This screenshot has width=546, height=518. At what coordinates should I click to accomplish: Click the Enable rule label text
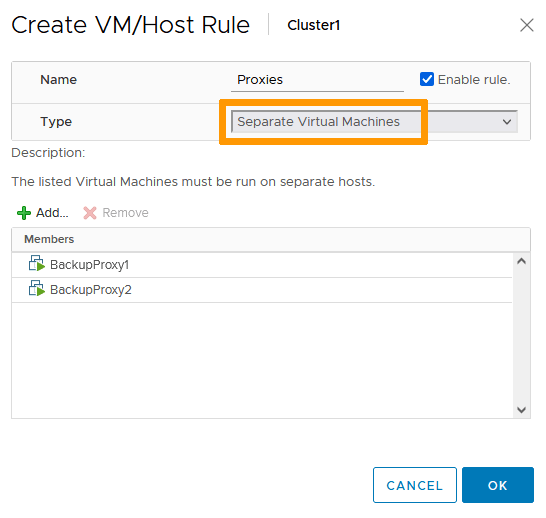[474, 80]
